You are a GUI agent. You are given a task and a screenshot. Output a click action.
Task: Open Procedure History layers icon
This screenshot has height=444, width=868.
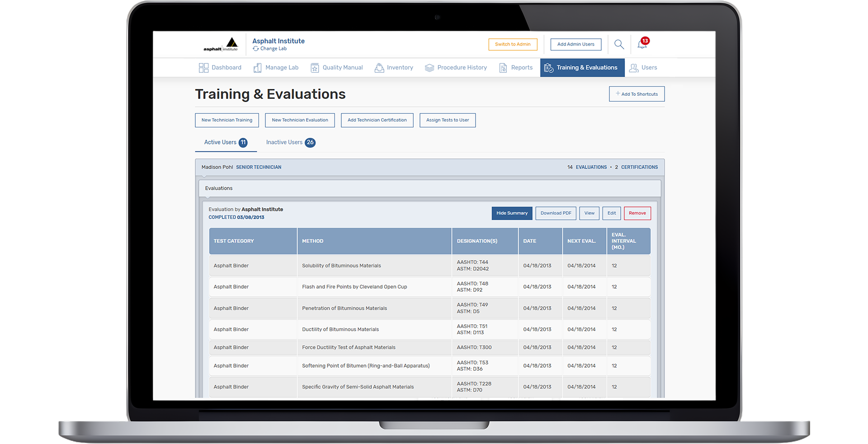point(429,67)
